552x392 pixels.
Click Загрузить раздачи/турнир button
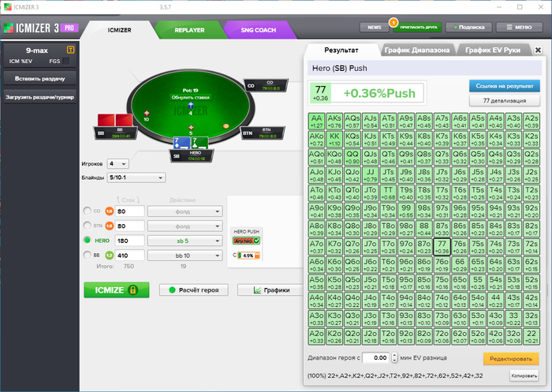click(x=39, y=97)
